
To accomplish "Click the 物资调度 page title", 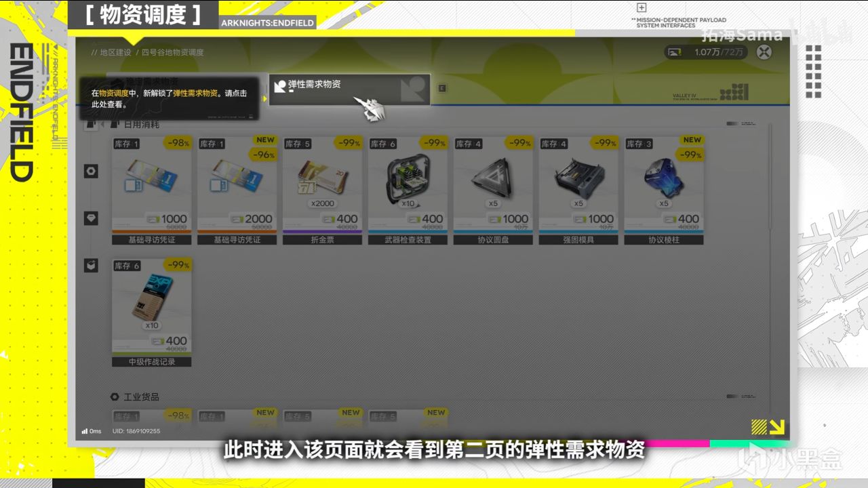I will (x=143, y=15).
